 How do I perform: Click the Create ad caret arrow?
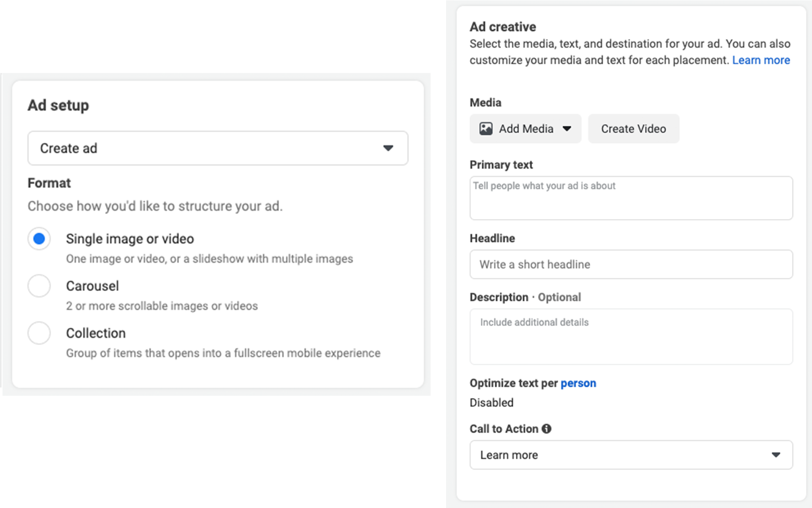(x=388, y=148)
